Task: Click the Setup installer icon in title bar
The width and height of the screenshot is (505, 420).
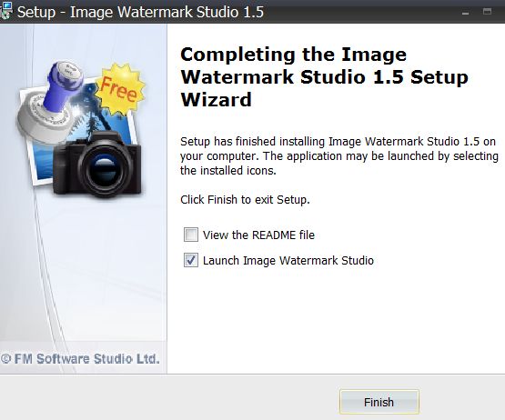Action: pyautogui.click(x=5, y=12)
